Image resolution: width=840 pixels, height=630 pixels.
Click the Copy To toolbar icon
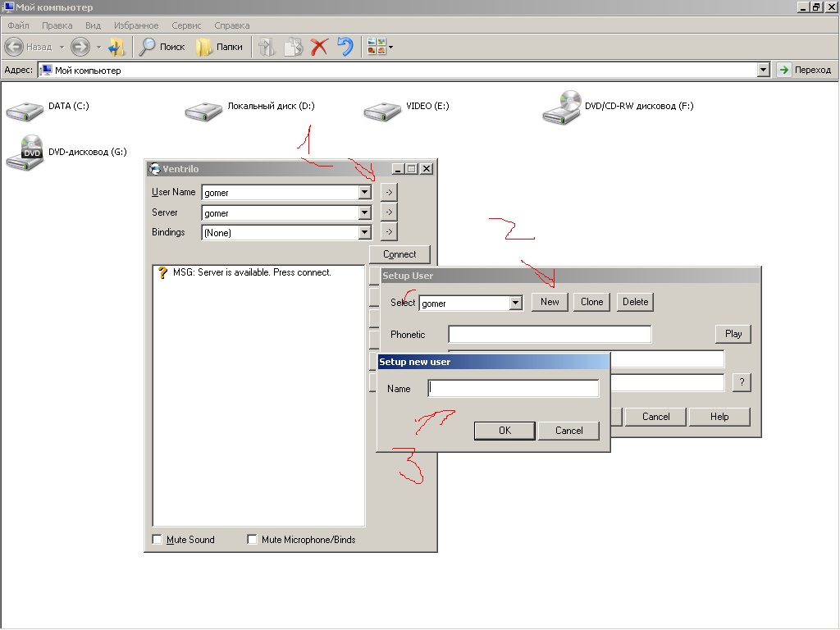[293, 47]
